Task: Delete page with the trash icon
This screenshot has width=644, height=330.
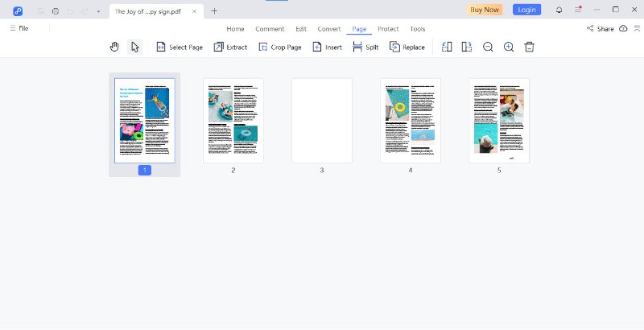Action: pos(530,47)
